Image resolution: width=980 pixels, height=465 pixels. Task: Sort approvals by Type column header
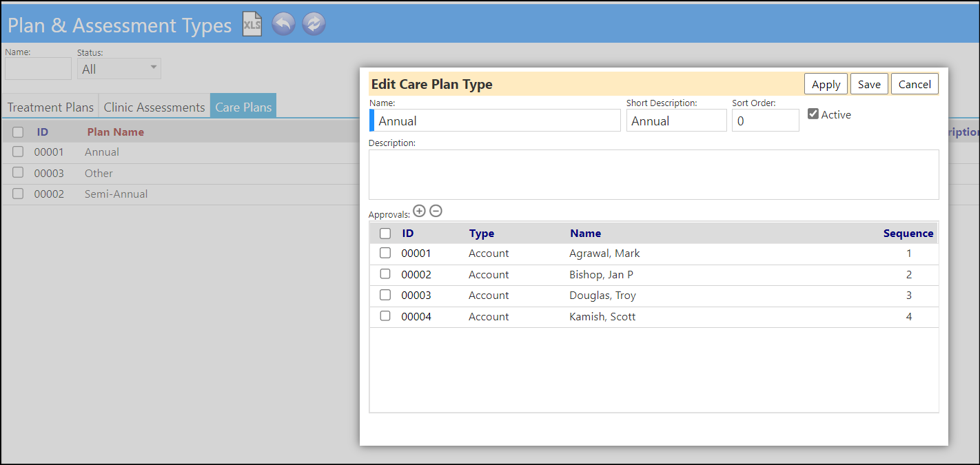click(482, 234)
